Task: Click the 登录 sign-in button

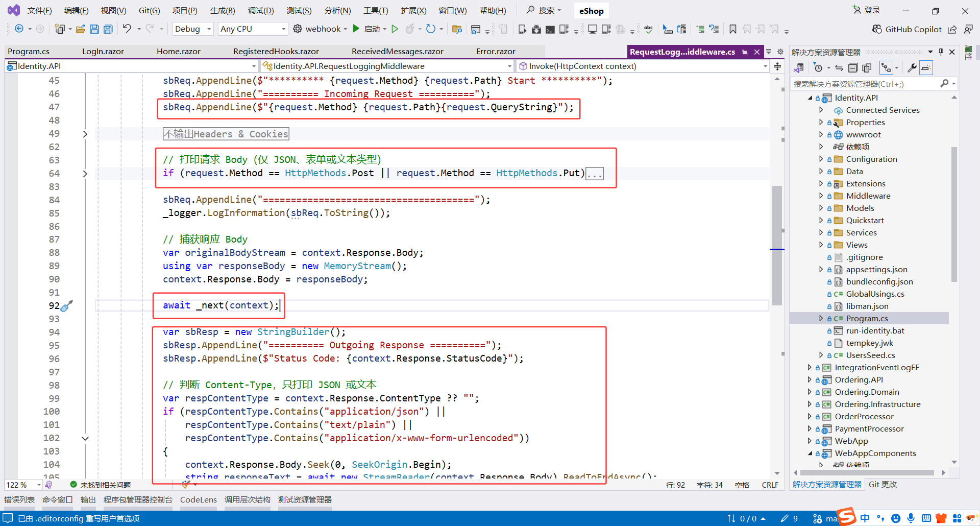Action: 867,10
